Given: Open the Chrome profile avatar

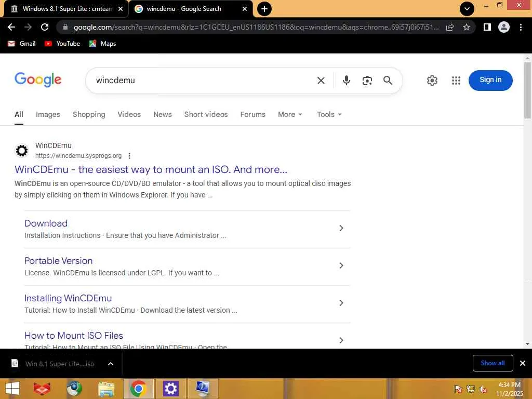Looking at the screenshot, I should [504, 27].
